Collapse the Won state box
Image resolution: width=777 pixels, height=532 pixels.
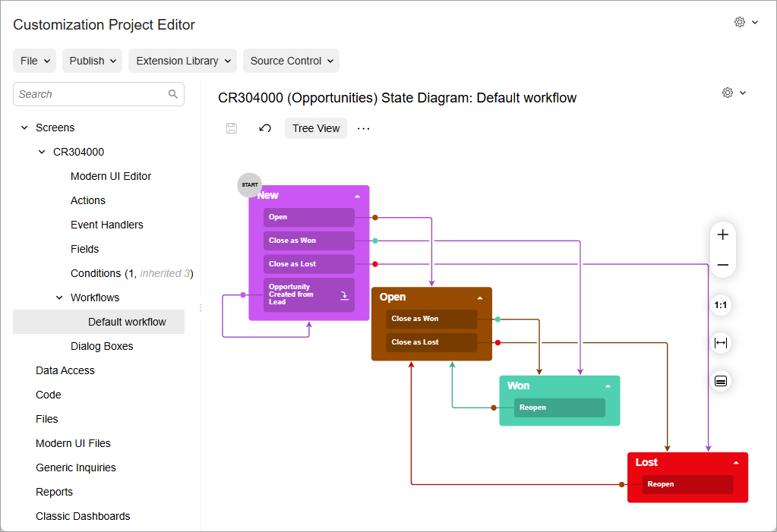click(608, 386)
